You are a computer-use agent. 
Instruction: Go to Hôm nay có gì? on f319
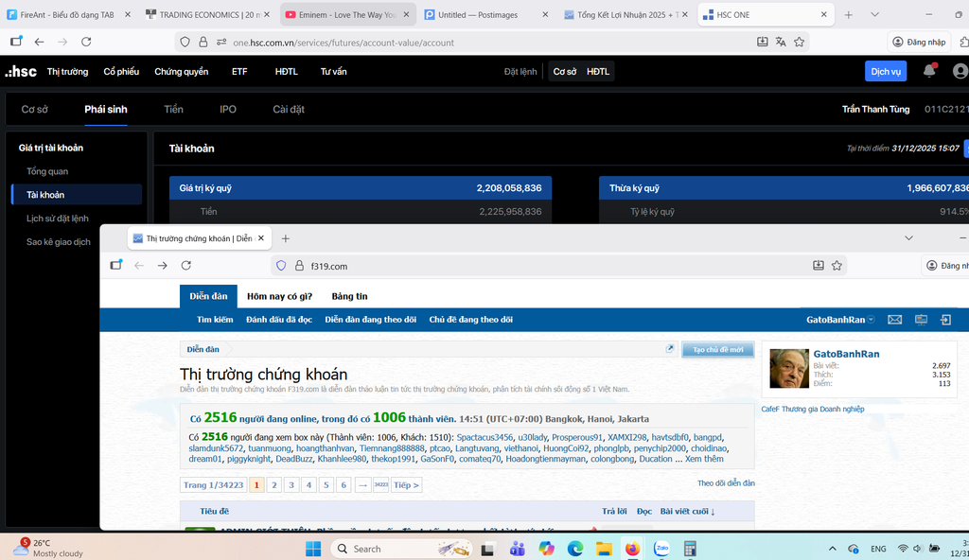tap(279, 296)
